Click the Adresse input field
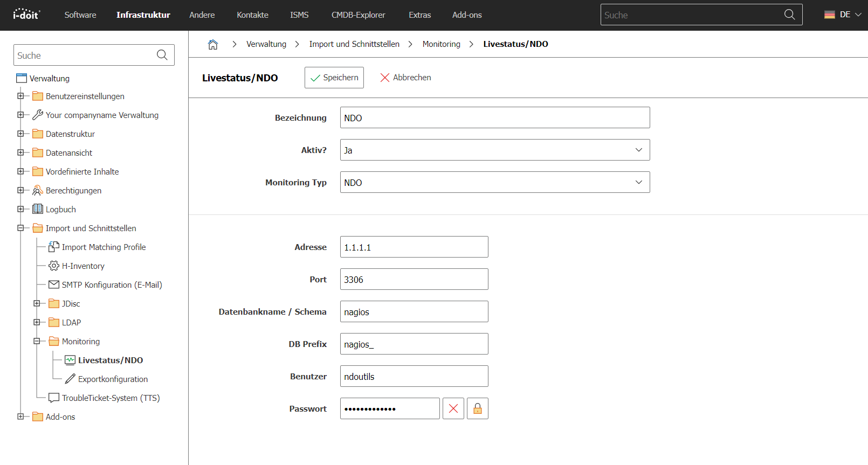The height and width of the screenshot is (465, 868). 414,247
